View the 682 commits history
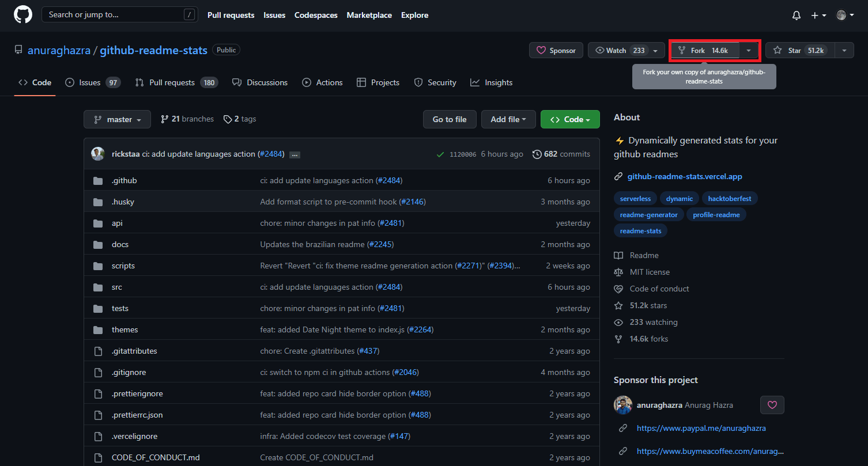Screen dimensions: 868x466 point(561,154)
